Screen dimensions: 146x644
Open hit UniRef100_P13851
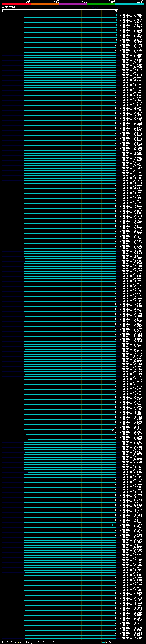(131, 37)
